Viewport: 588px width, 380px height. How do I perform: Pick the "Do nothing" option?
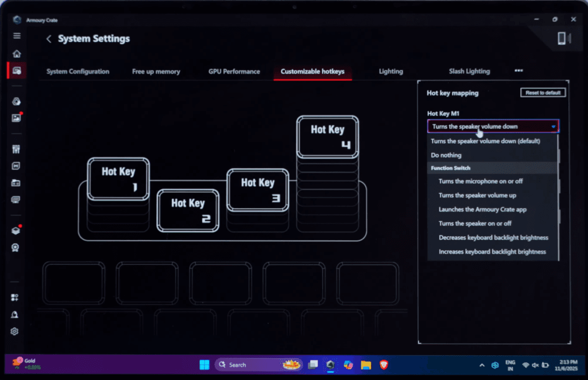tap(446, 155)
